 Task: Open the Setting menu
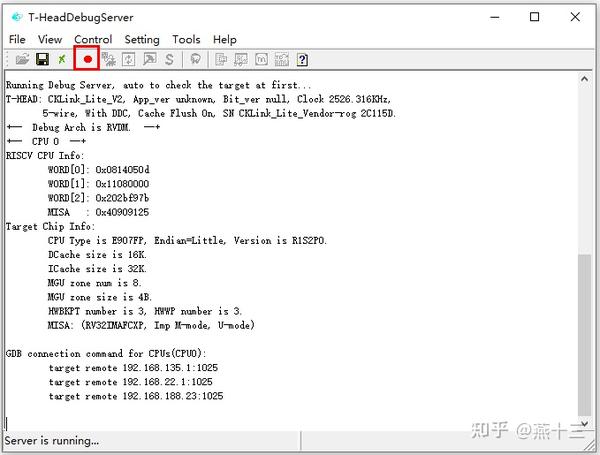click(x=142, y=39)
